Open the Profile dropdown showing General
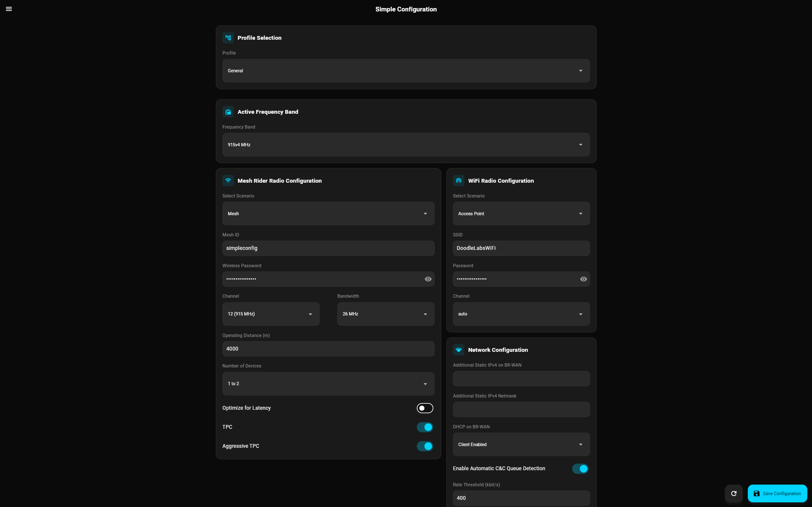 coord(406,71)
